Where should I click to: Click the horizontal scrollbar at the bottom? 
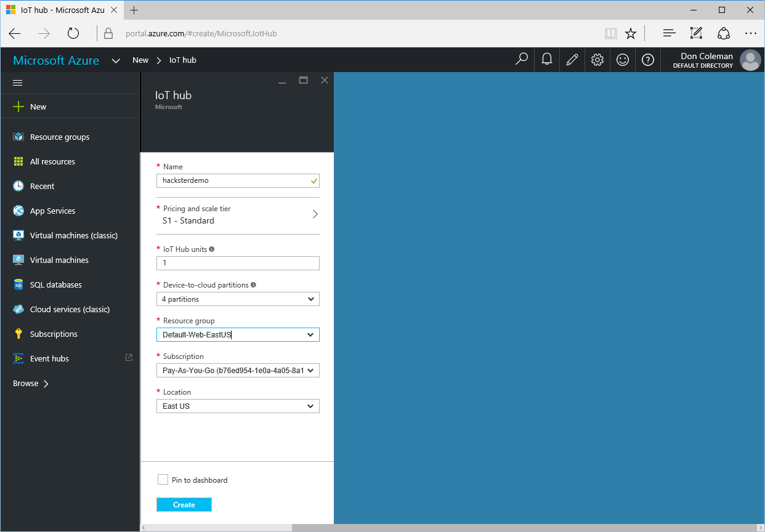(x=452, y=528)
